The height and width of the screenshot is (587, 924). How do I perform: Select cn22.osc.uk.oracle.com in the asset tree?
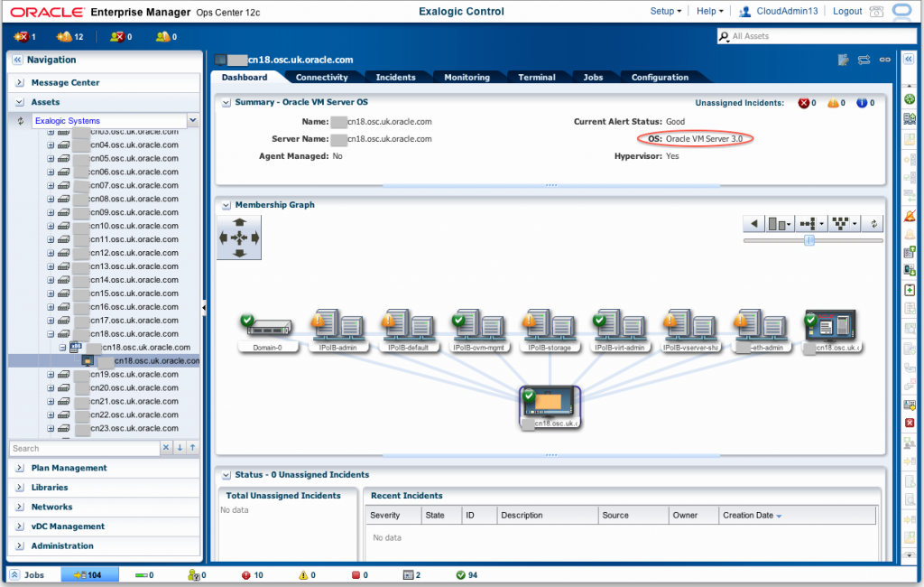click(x=134, y=415)
